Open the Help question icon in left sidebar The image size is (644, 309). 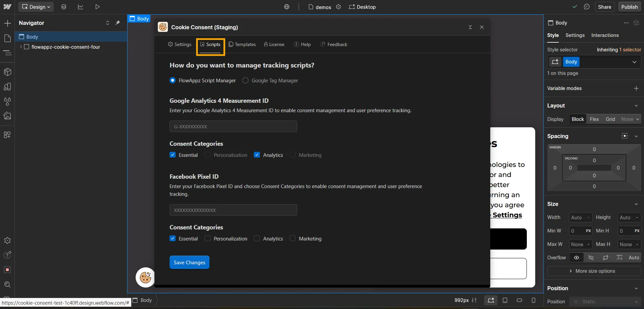pyautogui.click(x=7, y=255)
